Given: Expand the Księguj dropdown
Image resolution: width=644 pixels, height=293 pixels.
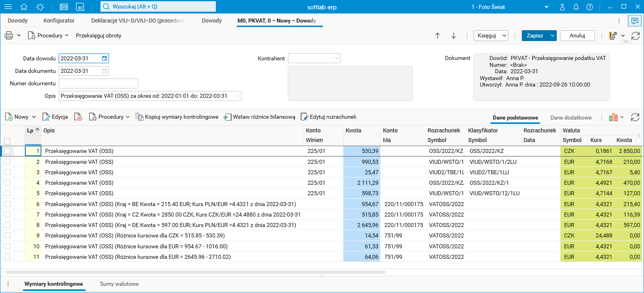Looking at the screenshot, I should tap(504, 35).
